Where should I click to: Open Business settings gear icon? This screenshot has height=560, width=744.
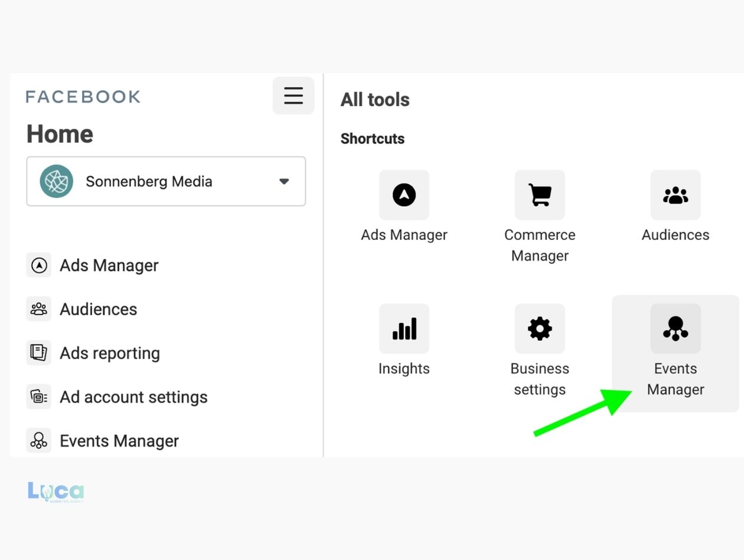coord(540,328)
